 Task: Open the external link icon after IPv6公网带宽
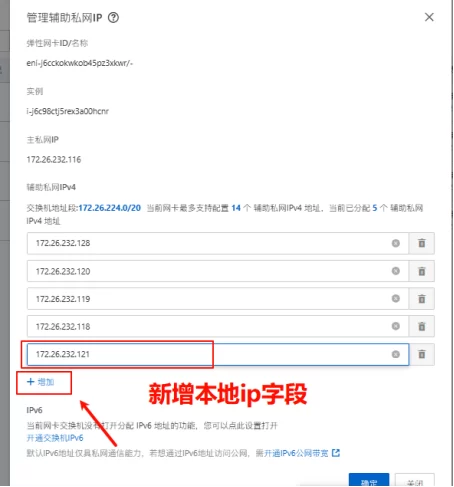336,453
